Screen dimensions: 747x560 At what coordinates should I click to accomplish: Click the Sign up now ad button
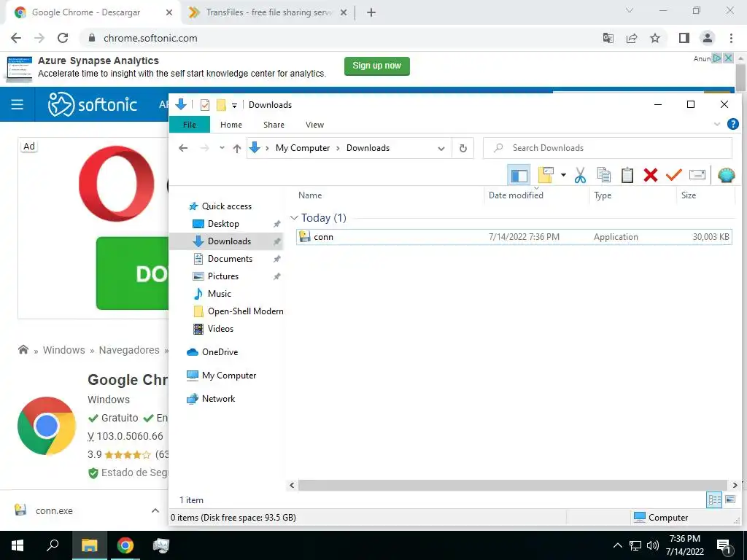pos(377,66)
